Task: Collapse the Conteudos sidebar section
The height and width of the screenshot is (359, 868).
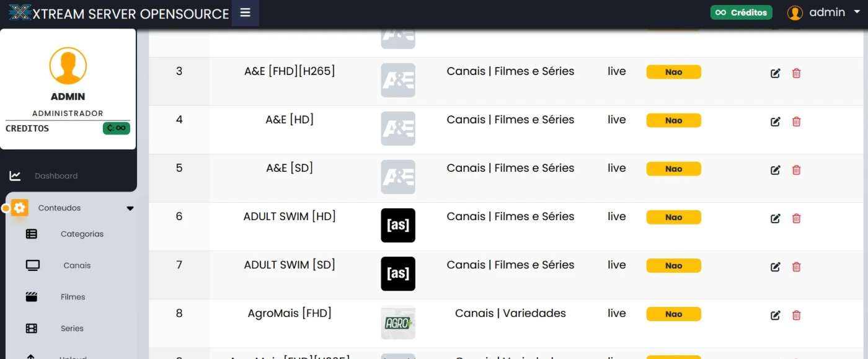Action: tap(130, 208)
